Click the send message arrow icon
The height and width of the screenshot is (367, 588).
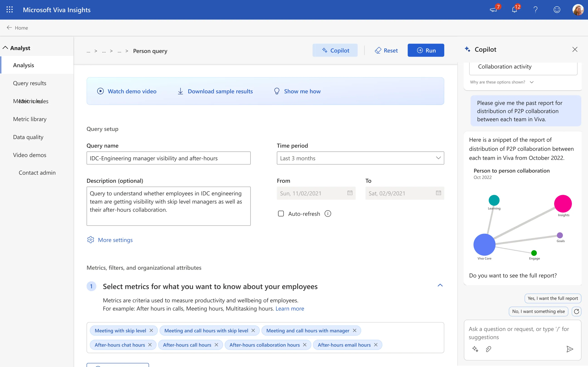[570, 349]
